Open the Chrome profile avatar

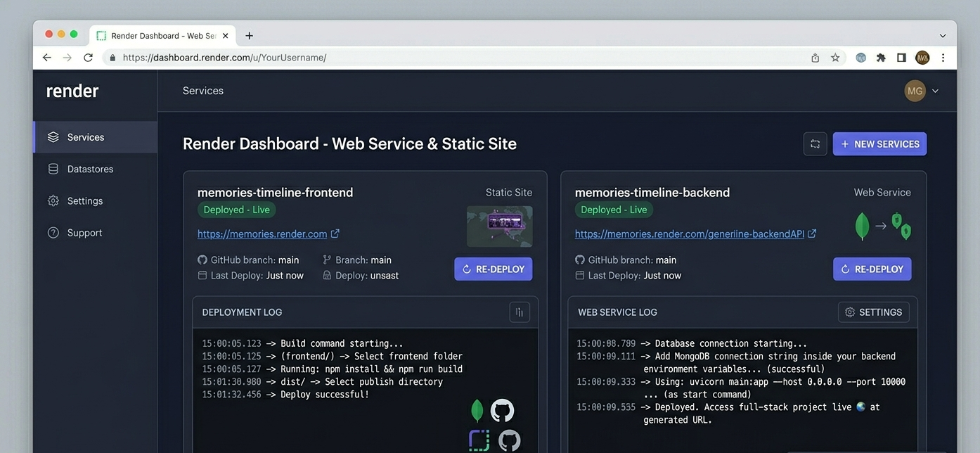click(922, 58)
